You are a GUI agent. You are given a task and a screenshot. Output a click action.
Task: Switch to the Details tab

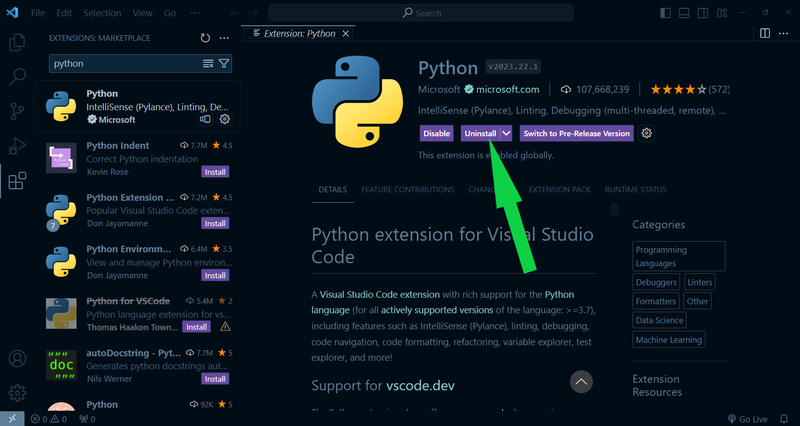tap(333, 189)
